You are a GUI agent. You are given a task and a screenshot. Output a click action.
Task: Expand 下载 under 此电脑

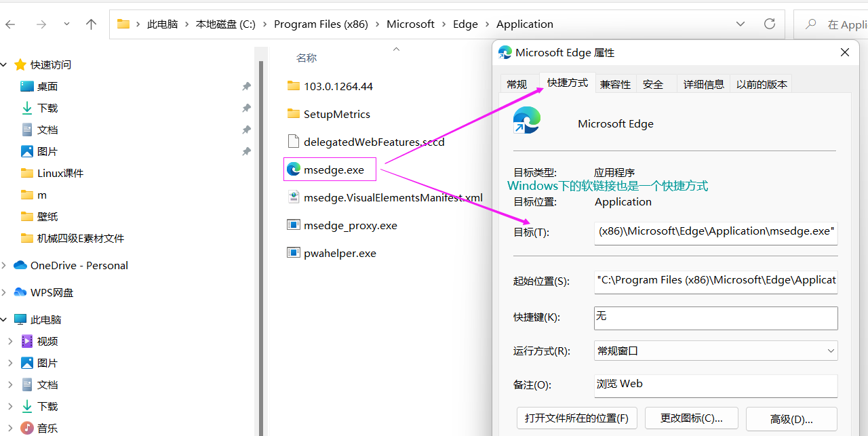pyautogui.click(x=10, y=407)
